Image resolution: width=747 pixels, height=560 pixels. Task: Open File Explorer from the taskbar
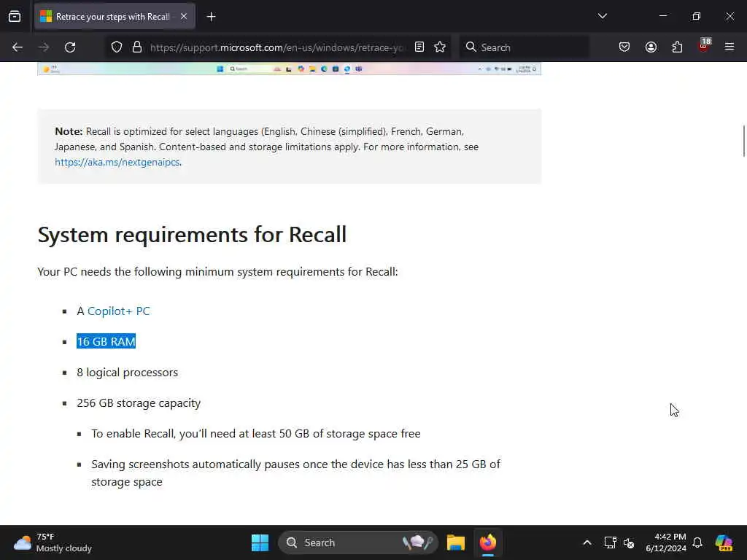[x=455, y=542]
